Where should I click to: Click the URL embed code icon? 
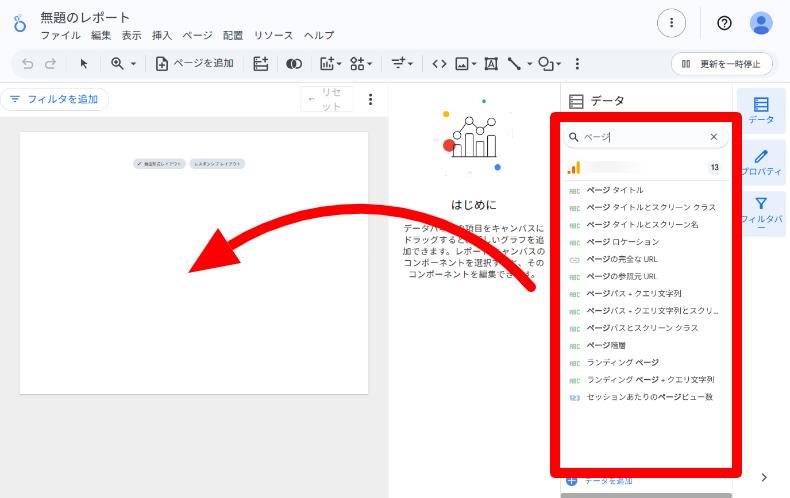(x=439, y=64)
